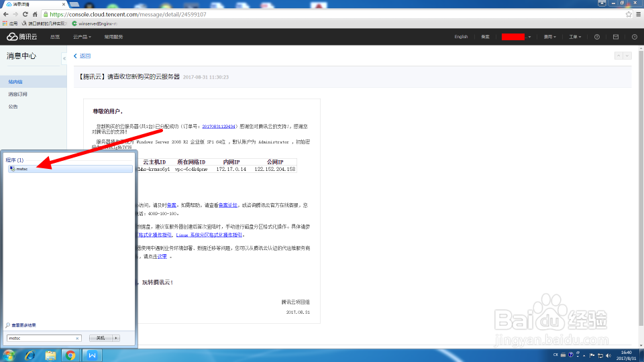Image resolution: width=644 pixels, height=362 pixels.
Task: Reload the page with refresh icon
Action: coord(25,14)
